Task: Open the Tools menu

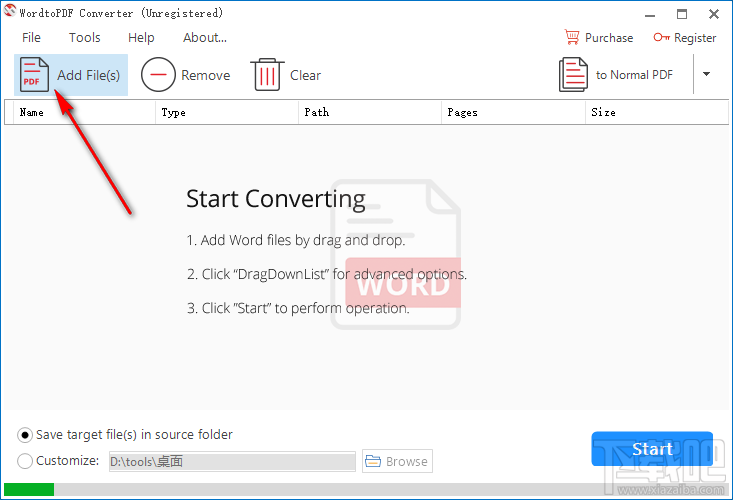Action: tap(85, 37)
